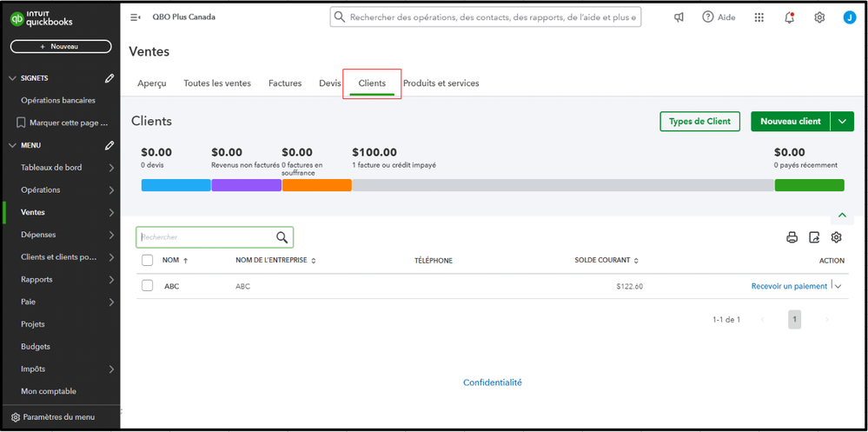Screen dimensions: 868x432
Task: Print the clients list
Action: 792,237
